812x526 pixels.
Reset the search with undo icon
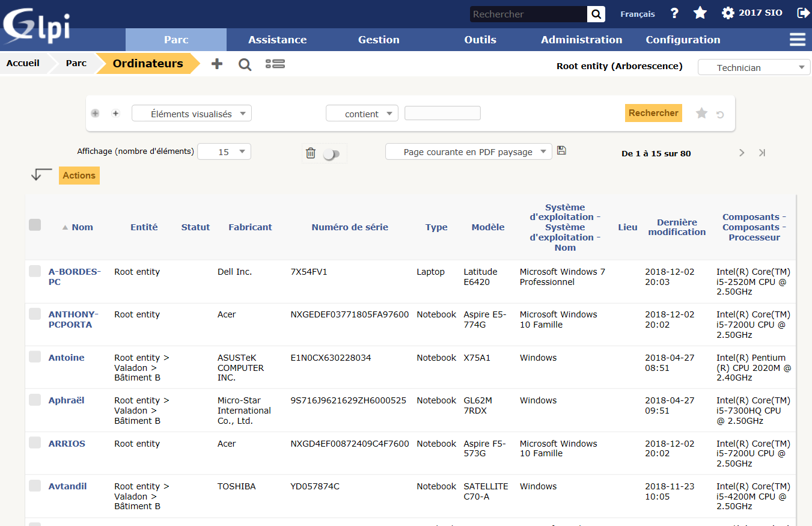point(720,114)
